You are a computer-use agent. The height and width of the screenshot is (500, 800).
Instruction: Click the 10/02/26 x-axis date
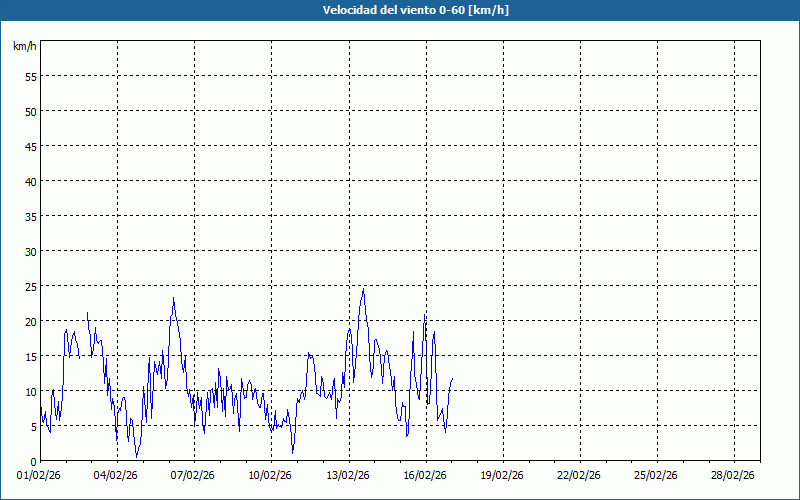tap(271, 475)
